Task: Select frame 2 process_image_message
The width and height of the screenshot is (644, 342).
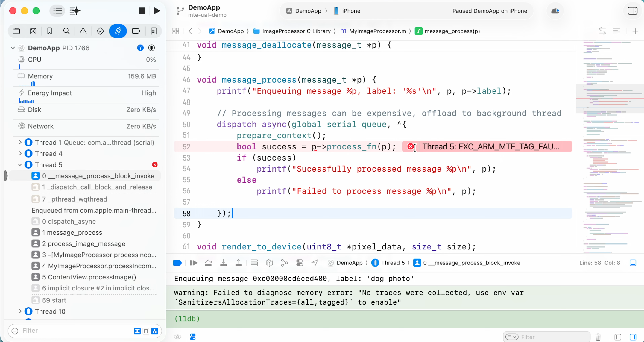Action: pos(78,244)
